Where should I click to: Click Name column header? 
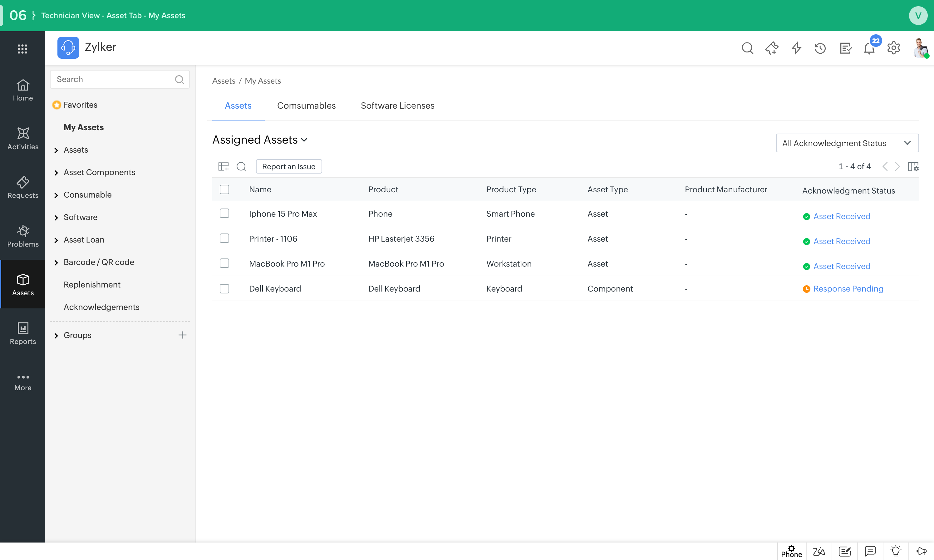point(260,189)
